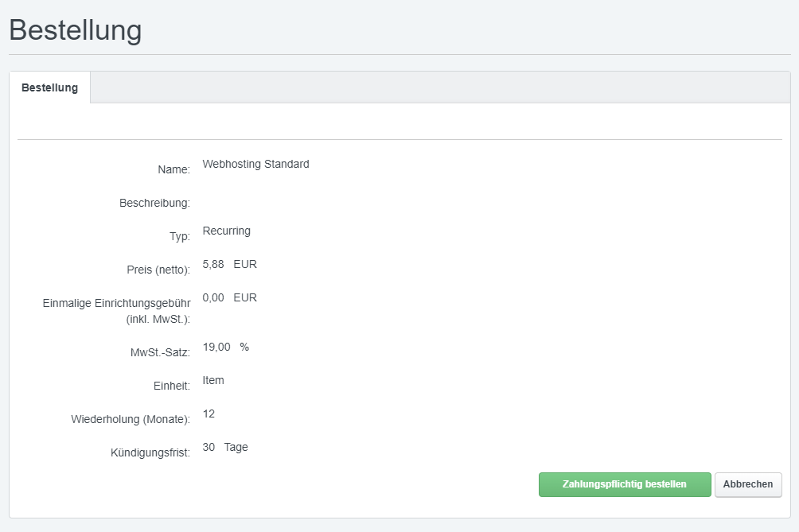799x532 pixels.
Task: Click the MwSt.-Satz: label
Action: tap(161, 352)
